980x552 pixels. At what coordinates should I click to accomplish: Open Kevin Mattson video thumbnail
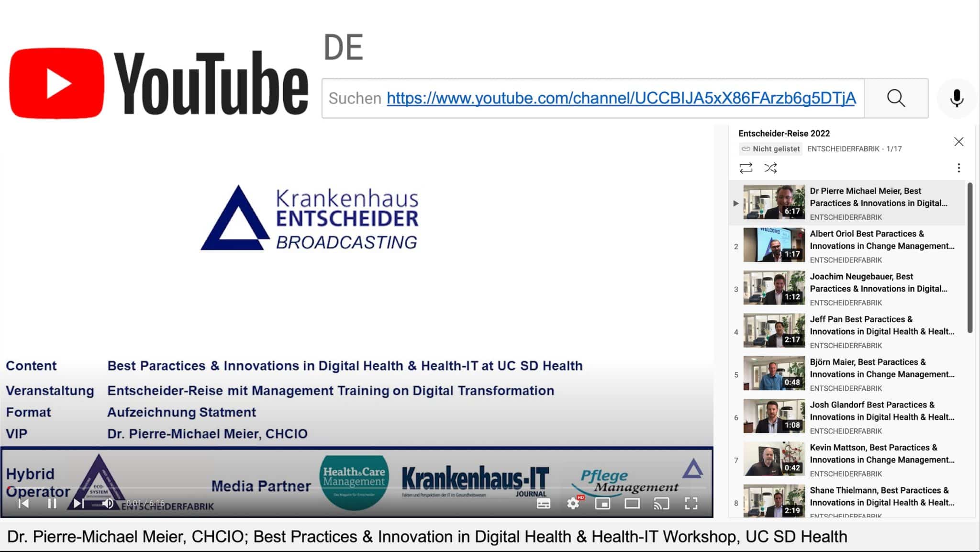[774, 459]
